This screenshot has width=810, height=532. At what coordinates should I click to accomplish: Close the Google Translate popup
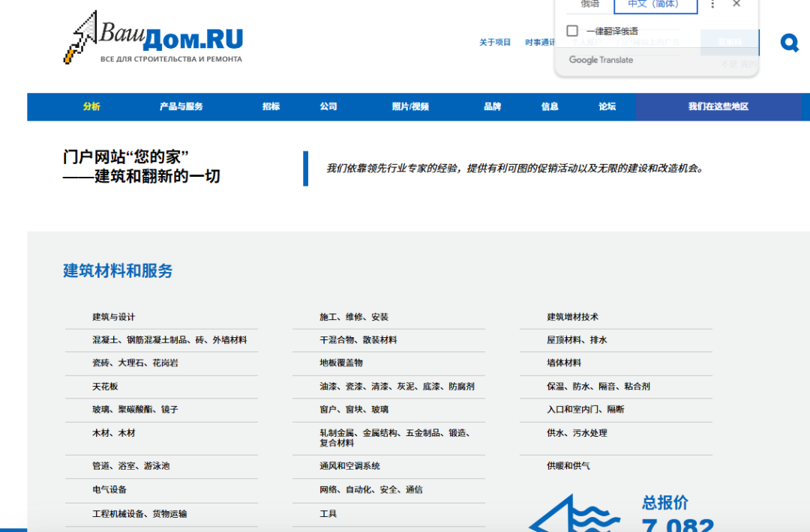[x=736, y=4]
